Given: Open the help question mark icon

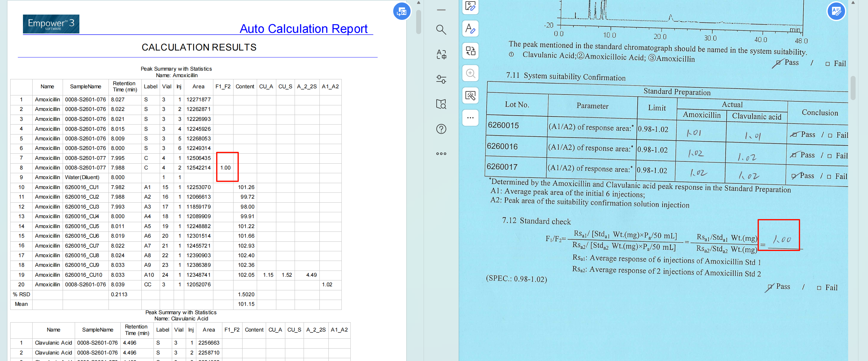Looking at the screenshot, I should click(x=441, y=129).
